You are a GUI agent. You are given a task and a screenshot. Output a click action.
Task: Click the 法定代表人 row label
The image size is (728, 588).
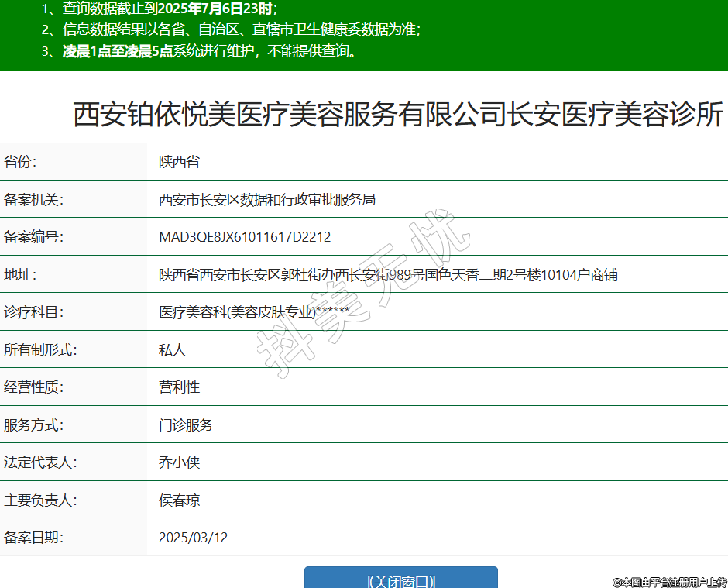[x=40, y=462]
